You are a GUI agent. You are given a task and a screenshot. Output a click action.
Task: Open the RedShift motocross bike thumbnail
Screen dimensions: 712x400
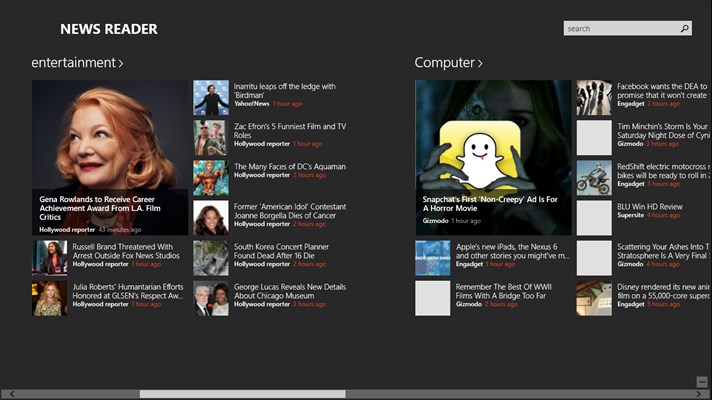[x=594, y=178]
